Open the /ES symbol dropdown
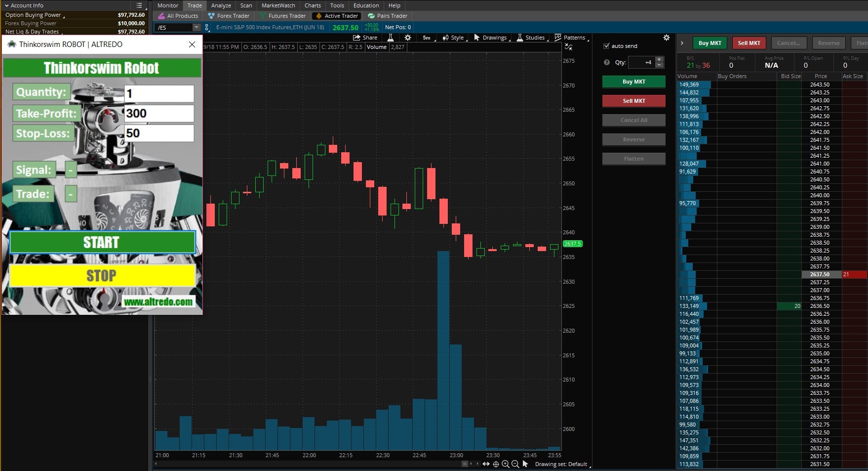This screenshot has width=868, height=471. click(197, 27)
